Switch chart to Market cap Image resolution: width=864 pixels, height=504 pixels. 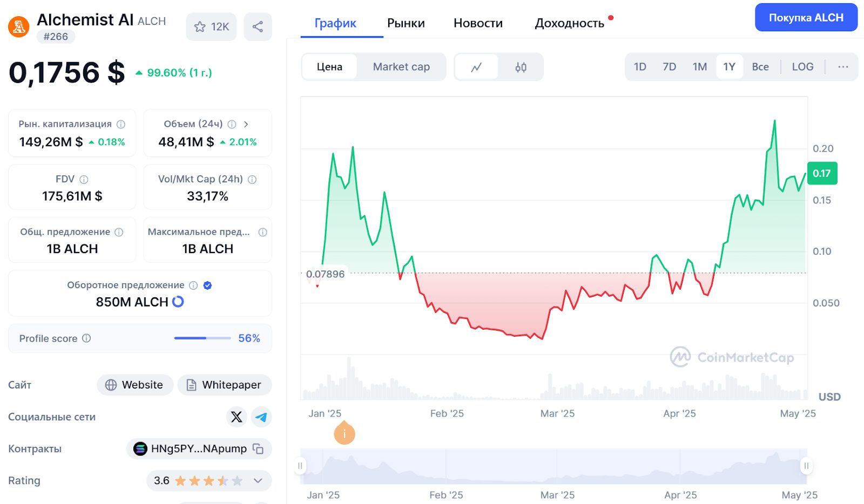(x=401, y=67)
